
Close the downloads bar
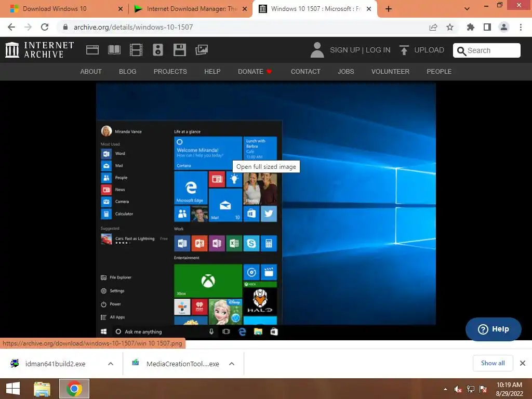523,363
